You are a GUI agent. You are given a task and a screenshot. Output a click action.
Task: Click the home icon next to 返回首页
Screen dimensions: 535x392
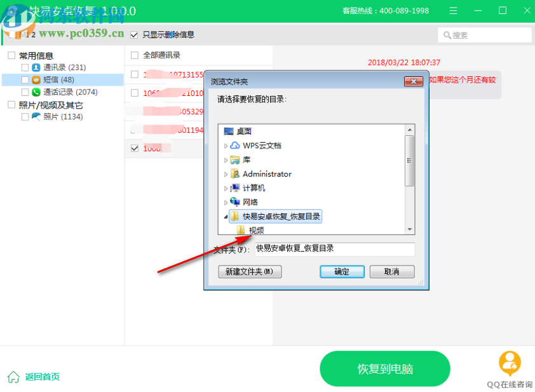point(13,377)
